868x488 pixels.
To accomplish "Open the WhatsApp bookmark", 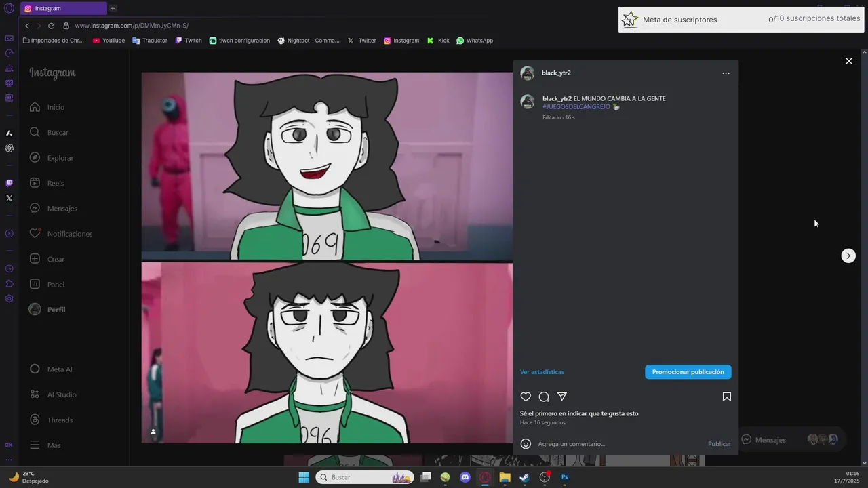I will tap(475, 41).
